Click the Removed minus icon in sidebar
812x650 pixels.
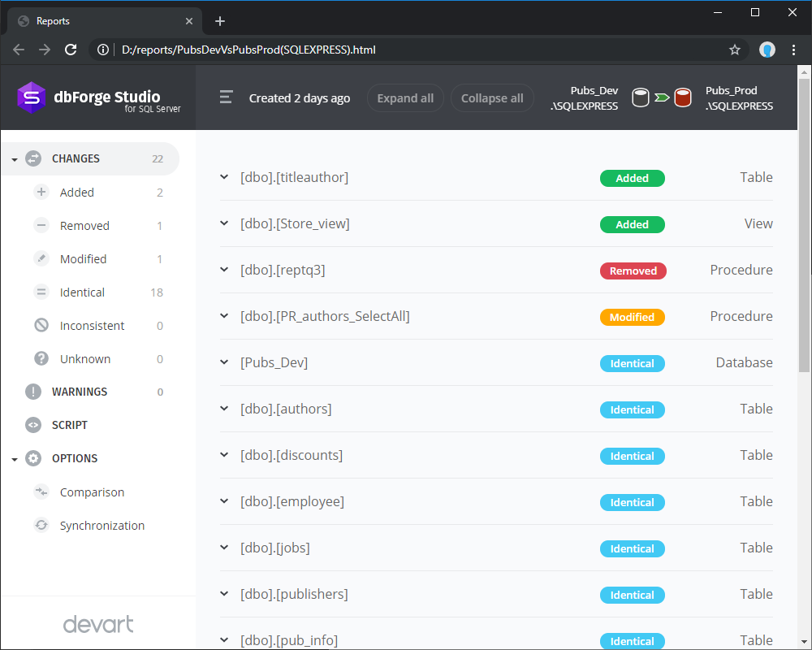point(41,226)
